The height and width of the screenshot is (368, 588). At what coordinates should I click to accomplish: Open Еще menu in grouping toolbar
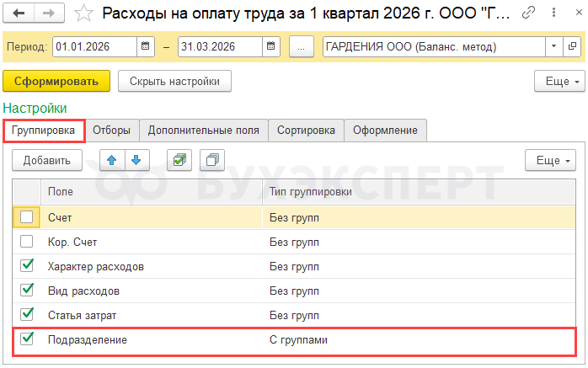click(548, 160)
